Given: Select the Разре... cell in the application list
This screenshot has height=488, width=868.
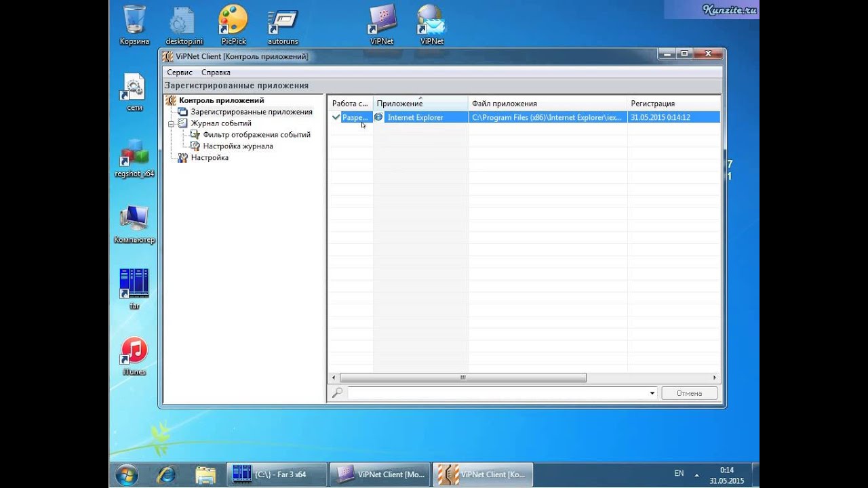Looking at the screenshot, I should click(x=355, y=117).
